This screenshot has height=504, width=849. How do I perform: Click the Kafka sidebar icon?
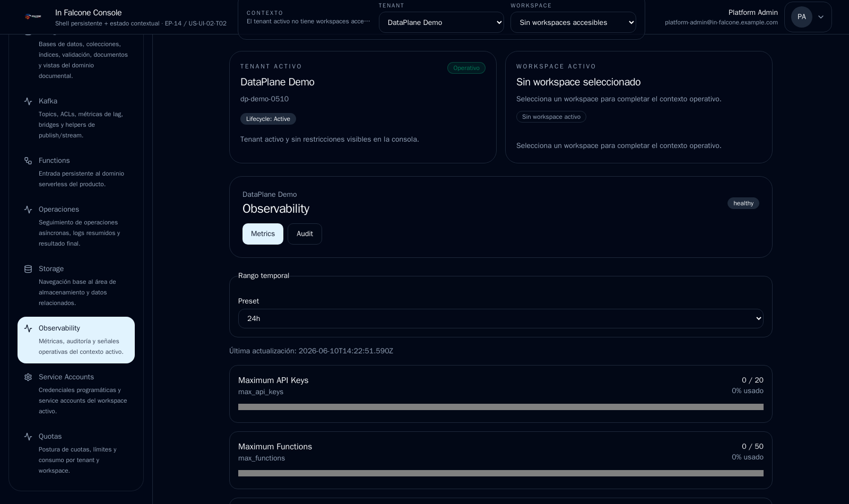[28, 101]
